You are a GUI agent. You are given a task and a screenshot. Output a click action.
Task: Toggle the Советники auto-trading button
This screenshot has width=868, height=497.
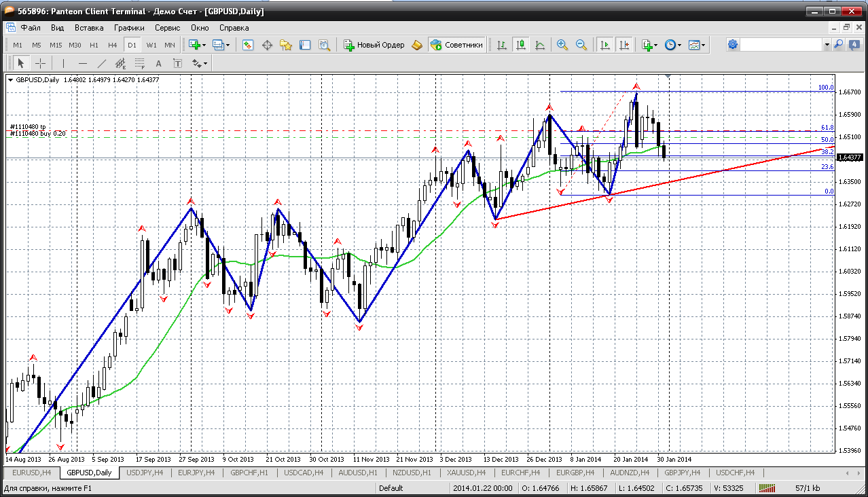457,45
